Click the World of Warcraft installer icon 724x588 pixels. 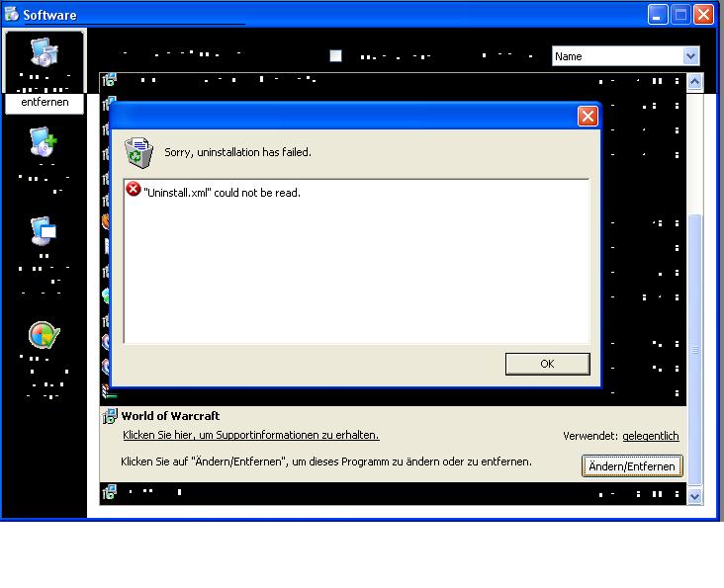[110, 416]
